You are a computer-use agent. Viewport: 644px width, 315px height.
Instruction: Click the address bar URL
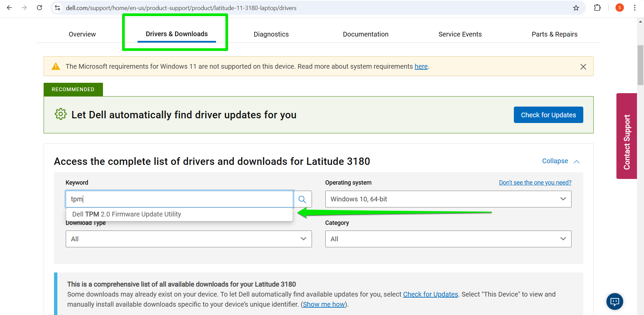[181, 8]
